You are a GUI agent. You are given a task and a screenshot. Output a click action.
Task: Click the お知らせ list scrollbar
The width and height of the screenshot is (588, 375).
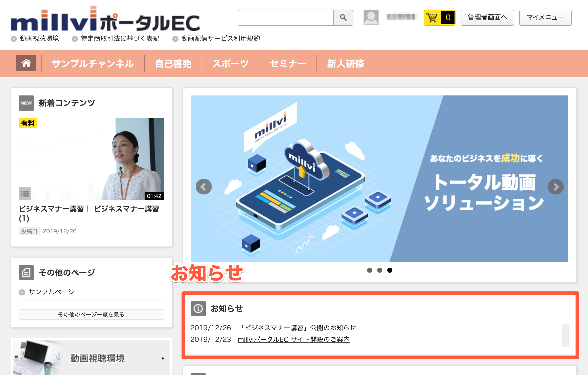[565, 335]
